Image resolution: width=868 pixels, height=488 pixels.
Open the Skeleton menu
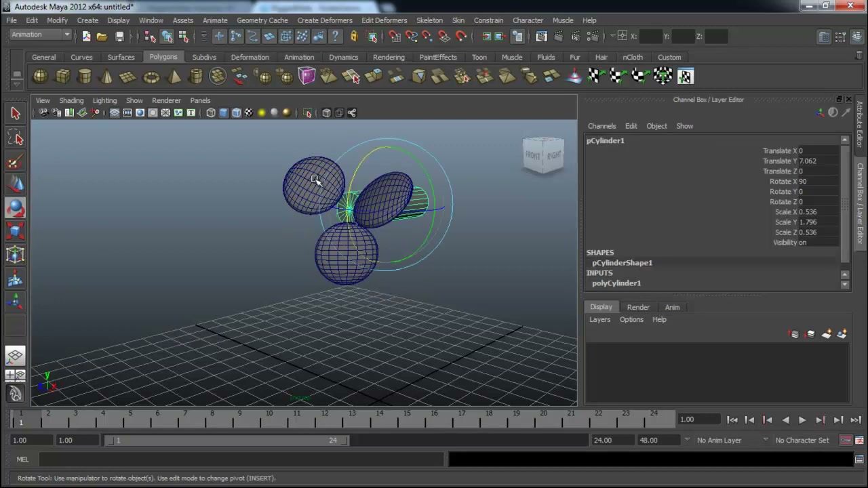(429, 20)
